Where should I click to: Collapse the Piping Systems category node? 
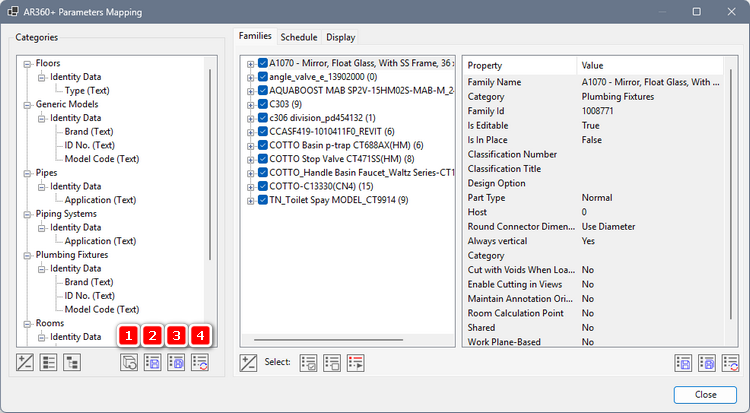27,214
